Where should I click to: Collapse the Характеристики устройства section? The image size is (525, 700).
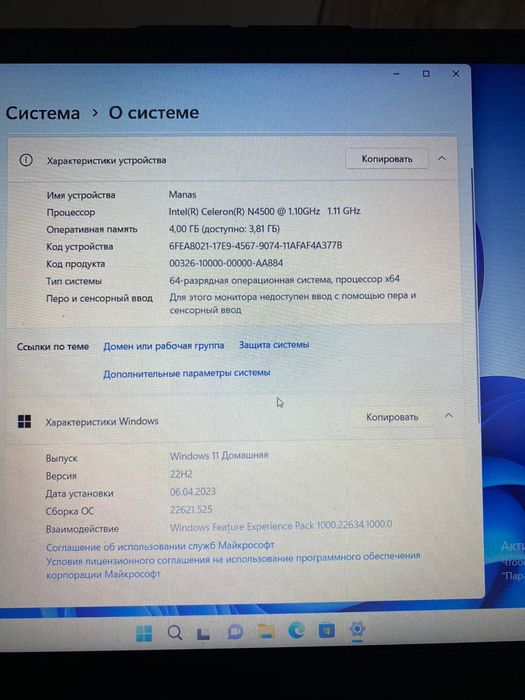[x=442, y=158]
